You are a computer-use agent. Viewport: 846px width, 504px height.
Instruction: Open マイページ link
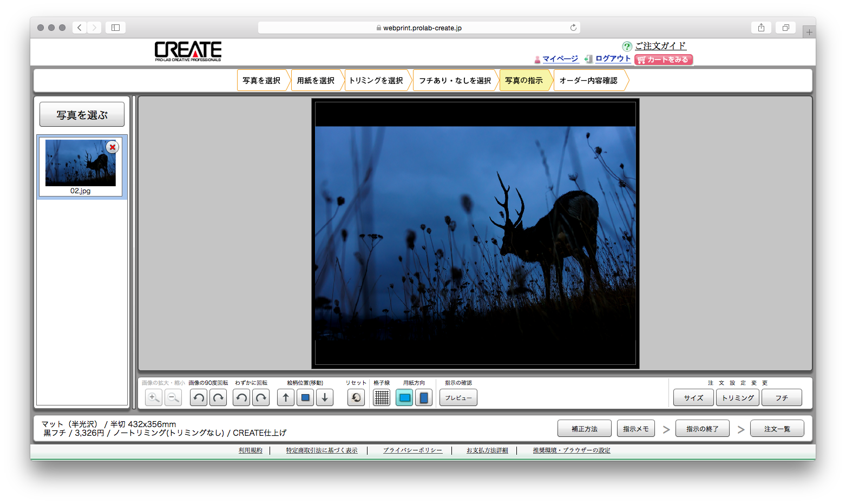560,59
